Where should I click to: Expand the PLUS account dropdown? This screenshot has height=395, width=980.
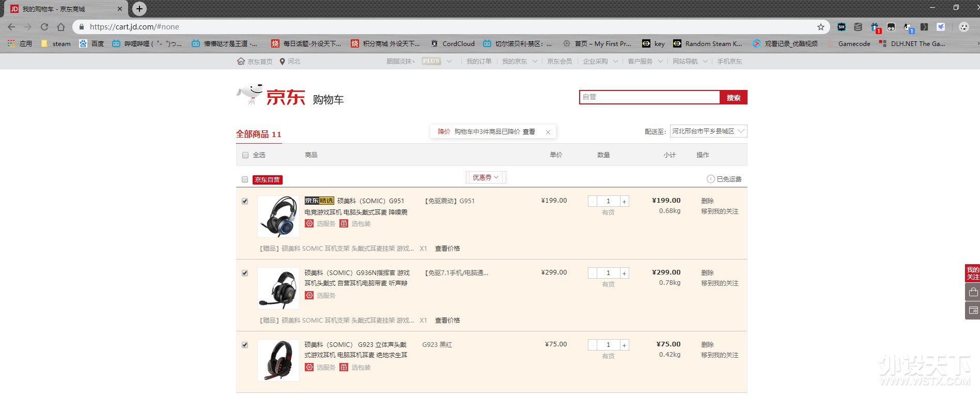click(449, 62)
